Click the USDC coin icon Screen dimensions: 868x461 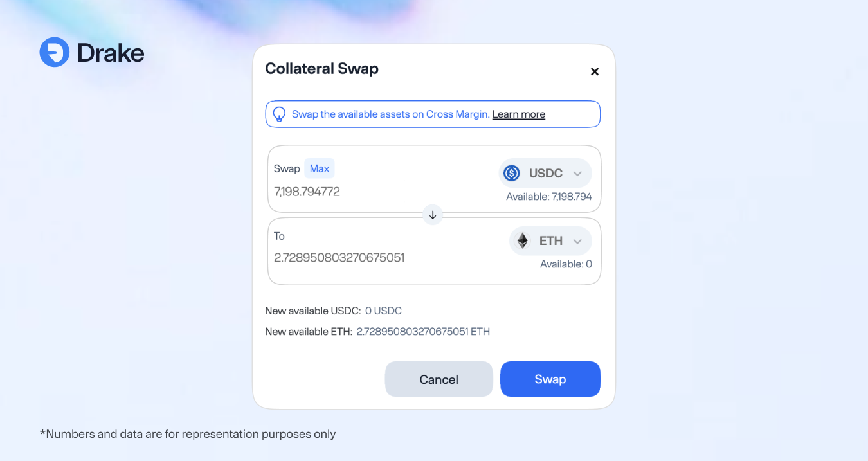click(512, 173)
